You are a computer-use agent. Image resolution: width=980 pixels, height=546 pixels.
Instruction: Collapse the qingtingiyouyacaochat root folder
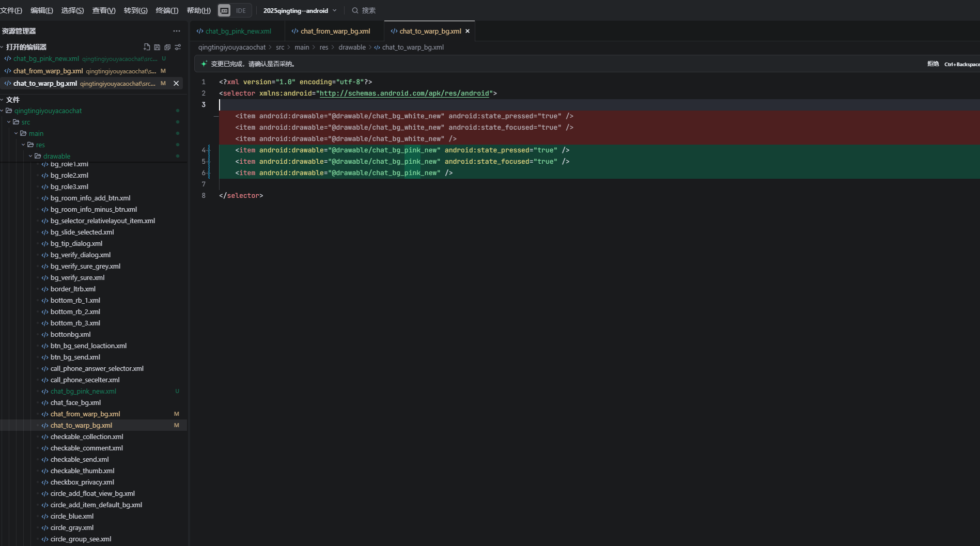(2, 111)
